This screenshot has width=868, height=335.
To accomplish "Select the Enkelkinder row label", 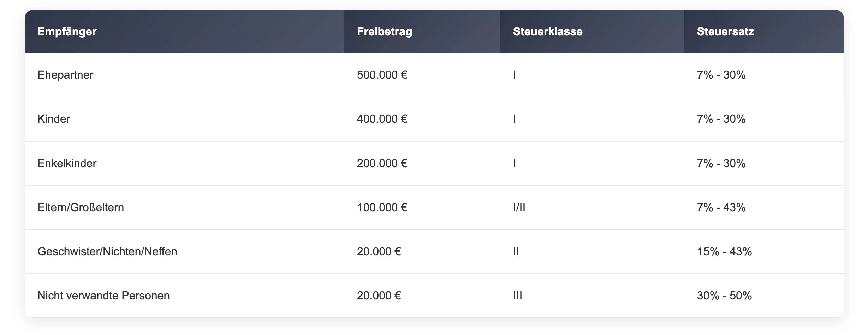I will (x=67, y=163).
